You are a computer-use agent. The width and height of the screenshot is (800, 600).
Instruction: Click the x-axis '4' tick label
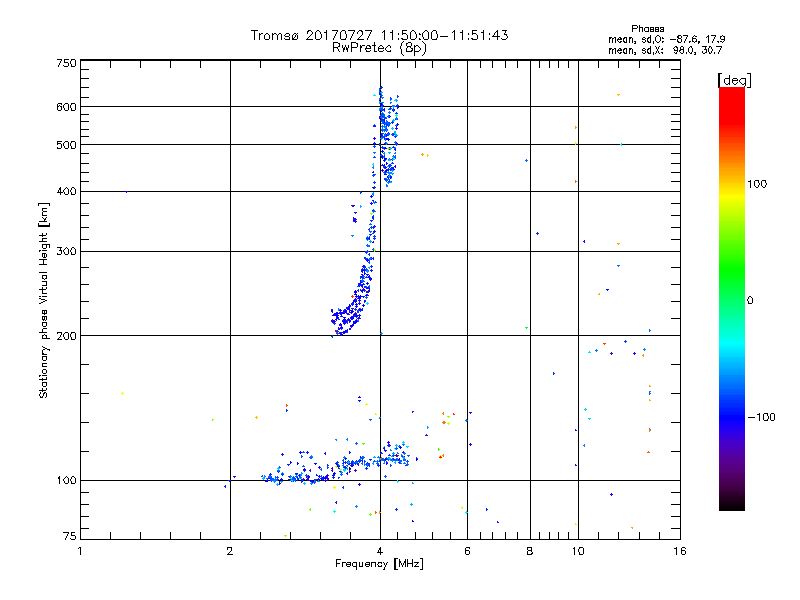pyautogui.click(x=380, y=552)
